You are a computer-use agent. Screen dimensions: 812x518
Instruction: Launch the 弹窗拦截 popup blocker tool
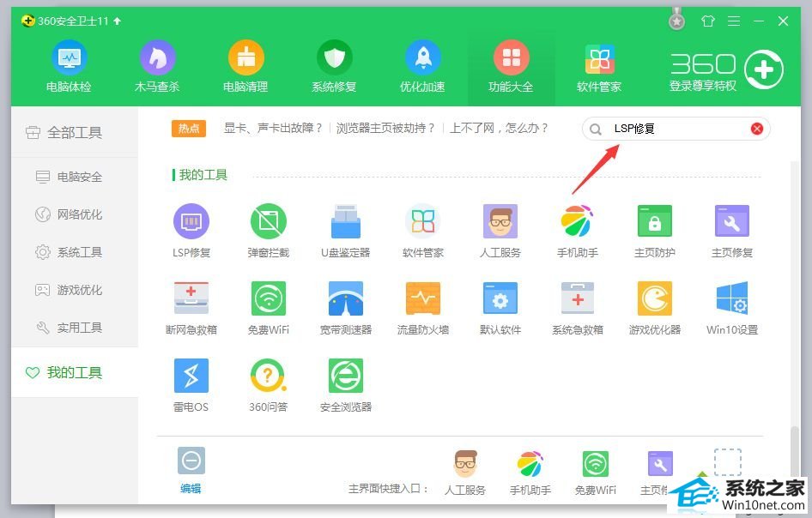click(x=269, y=231)
